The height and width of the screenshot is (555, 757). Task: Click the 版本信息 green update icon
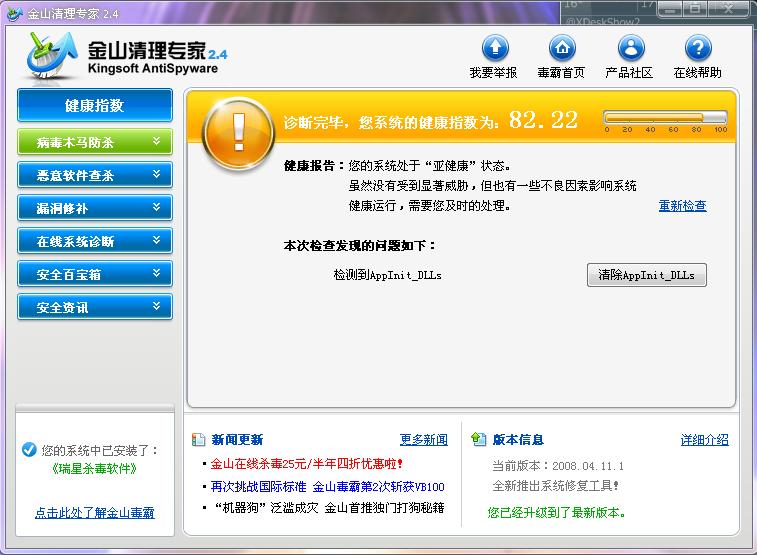(x=478, y=439)
